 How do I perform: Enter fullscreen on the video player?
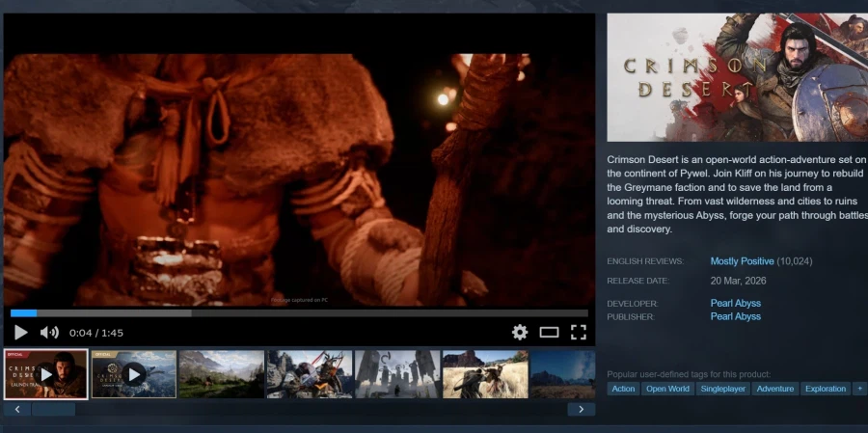579,333
